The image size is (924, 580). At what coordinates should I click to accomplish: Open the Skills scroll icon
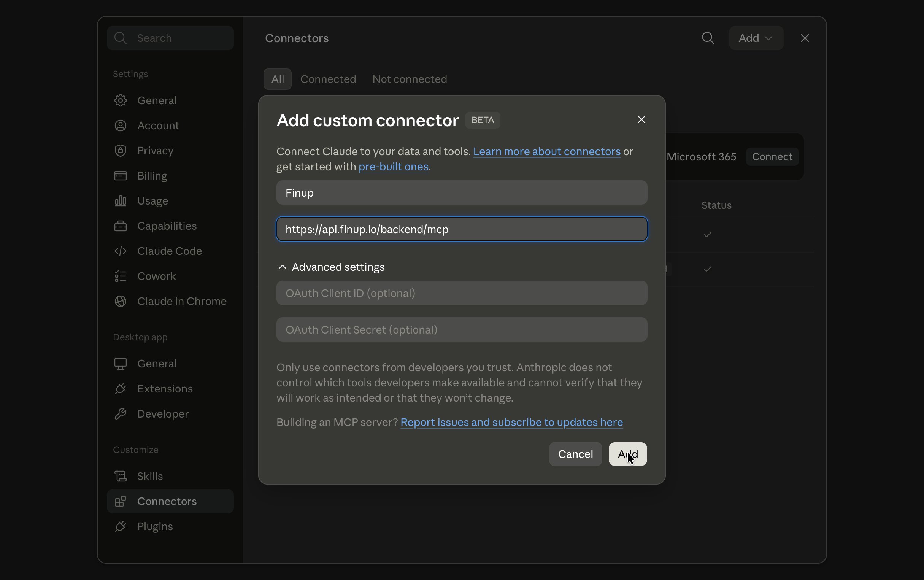(x=121, y=476)
